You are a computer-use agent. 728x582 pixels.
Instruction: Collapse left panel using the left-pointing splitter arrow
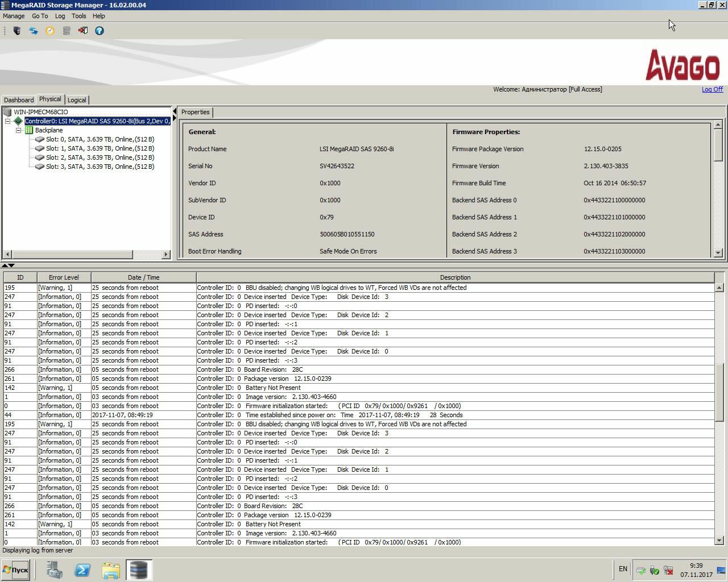(x=175, y=111)
